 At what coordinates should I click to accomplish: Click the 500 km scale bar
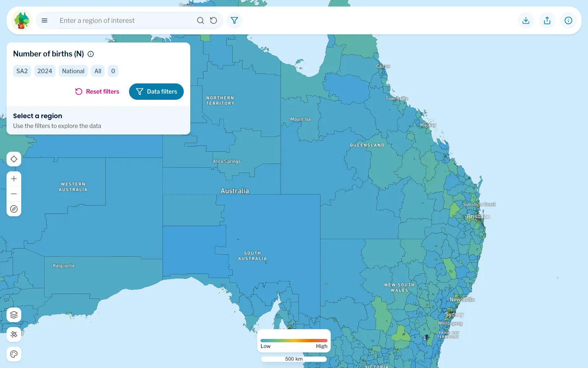pos(294,359)
